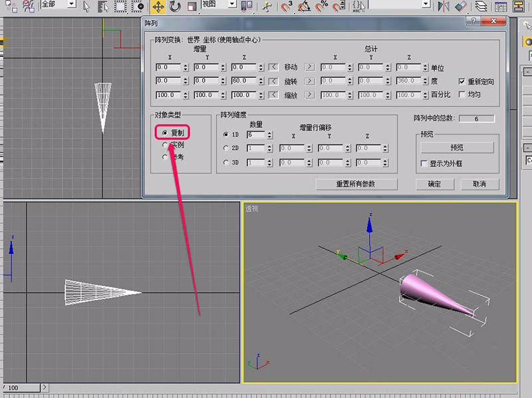Select the 2D array dimension radio button
This screenshot has width=532, height=398.
[x=226, y=148]
